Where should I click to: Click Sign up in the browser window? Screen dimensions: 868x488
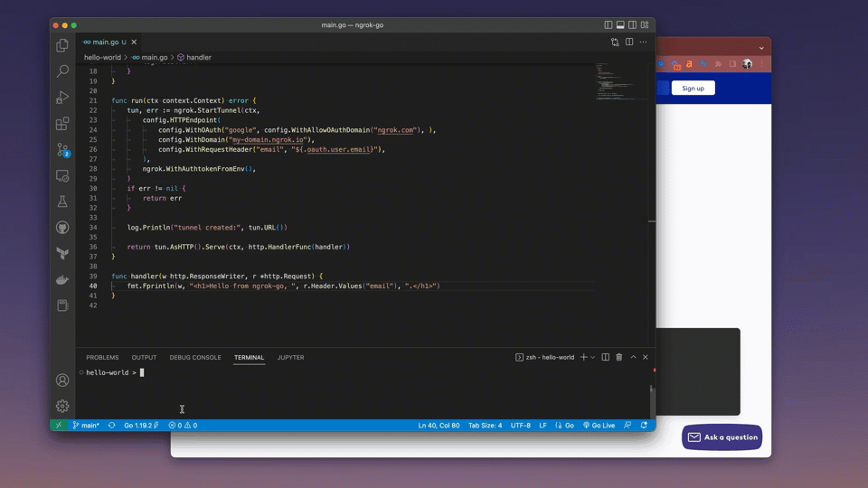[693, 88]
